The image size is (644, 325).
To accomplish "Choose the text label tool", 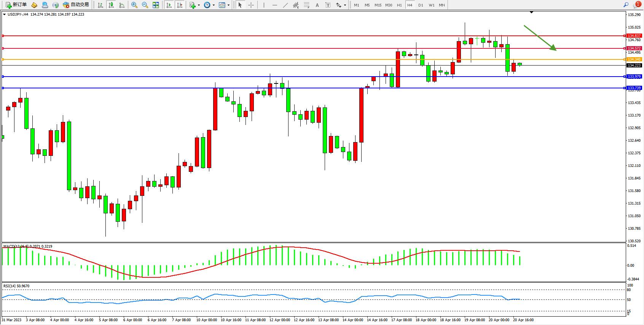I will click(x=317, y=5).
